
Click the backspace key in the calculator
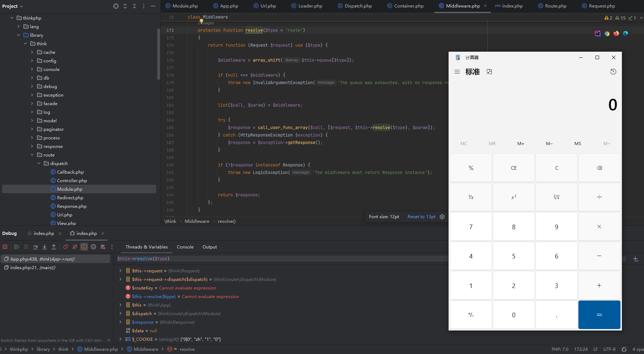(599, 168)
